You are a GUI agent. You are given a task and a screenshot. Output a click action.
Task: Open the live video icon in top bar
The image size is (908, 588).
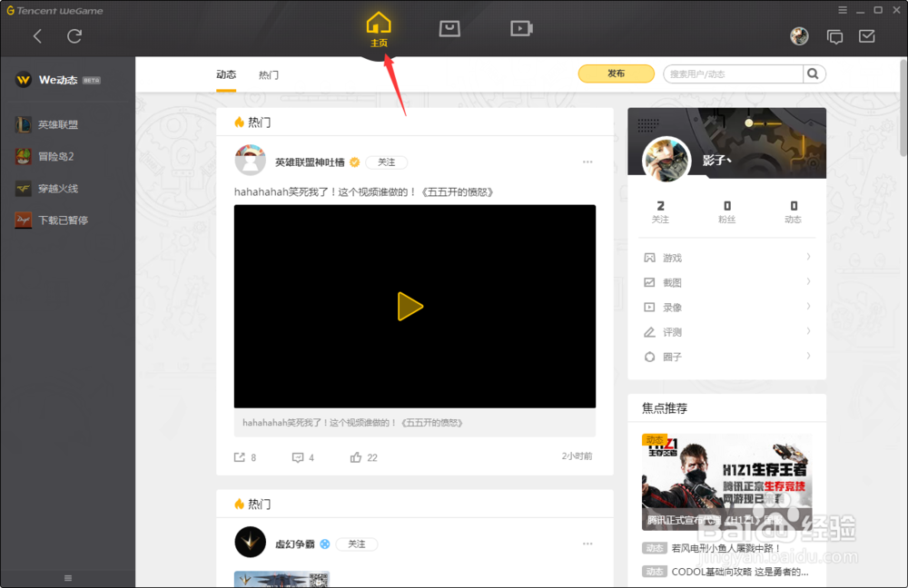pos(521,28)
